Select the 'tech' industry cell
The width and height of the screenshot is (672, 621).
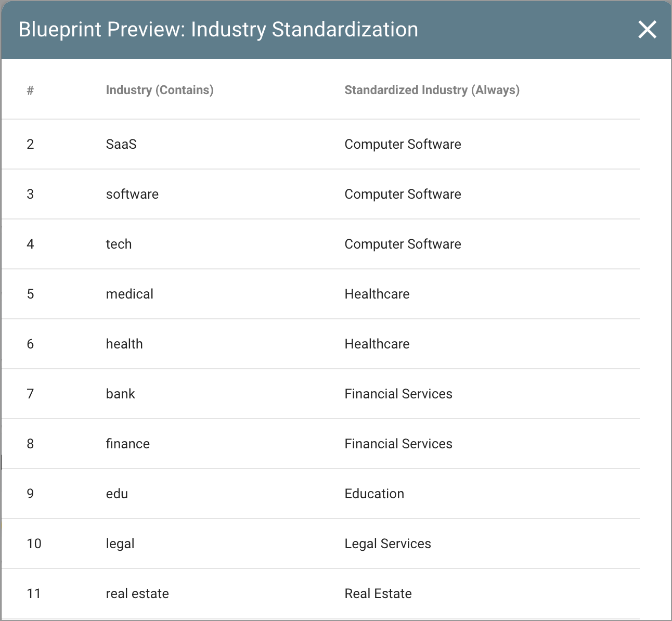coord(119,244)
